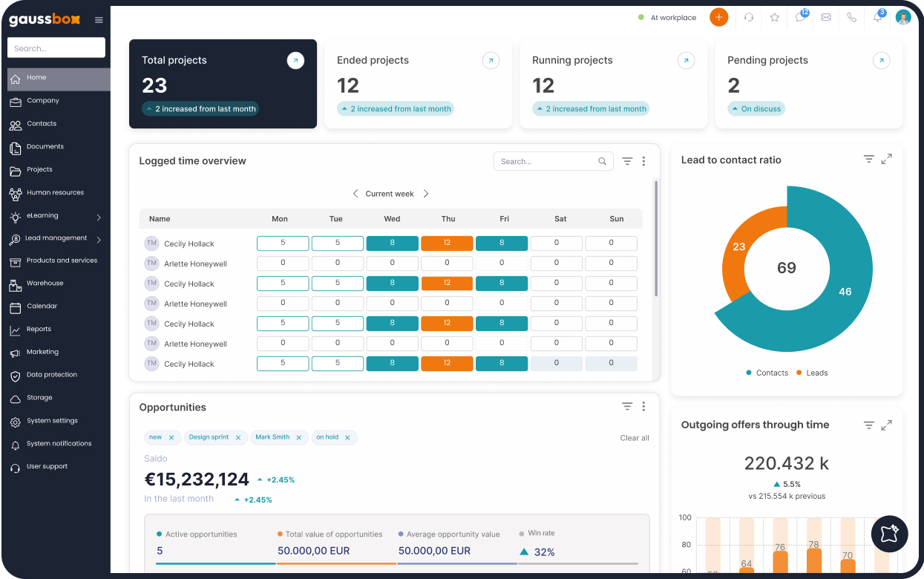Viewport: 924px width, 579px height.
Task: Click the teal Contacts donut segment
Action: click(x=846, y=292)
